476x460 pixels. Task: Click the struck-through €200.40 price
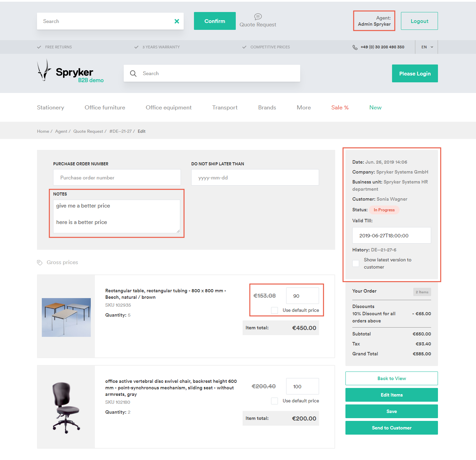click(264, 386)
